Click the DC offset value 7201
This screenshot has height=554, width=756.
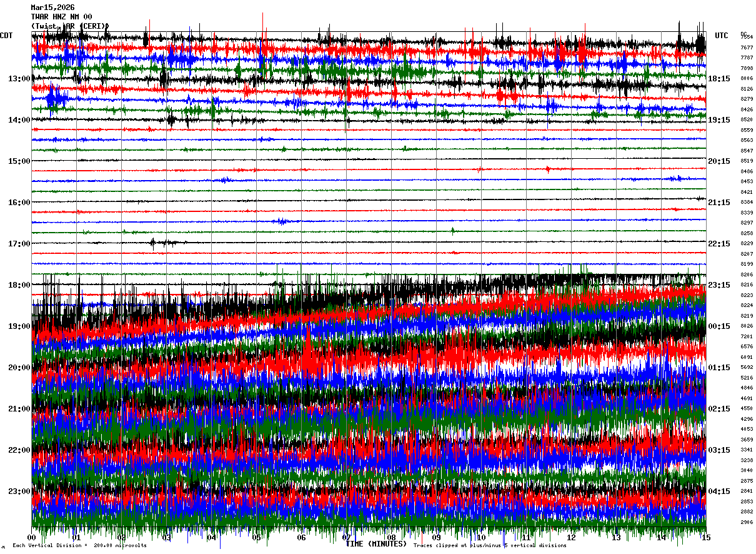pos(747,336)
